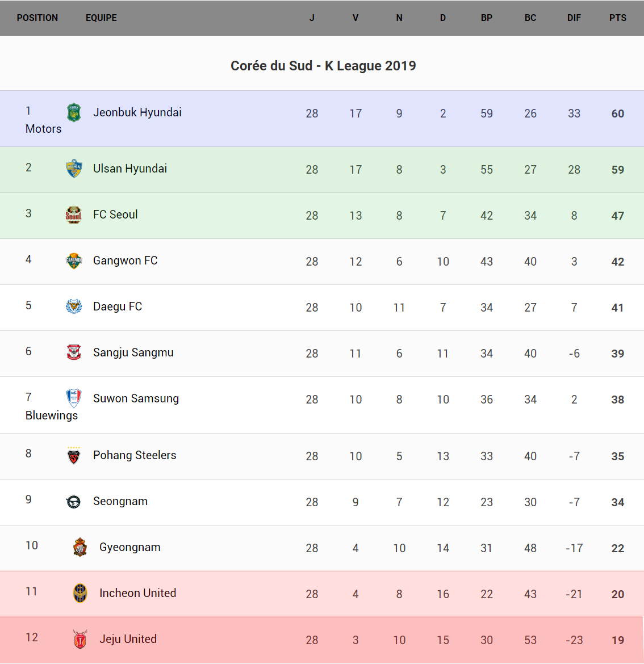This screenshot has height=664, width=644.
Task: Click the EQUIPE column header
Action: [101, 18]
